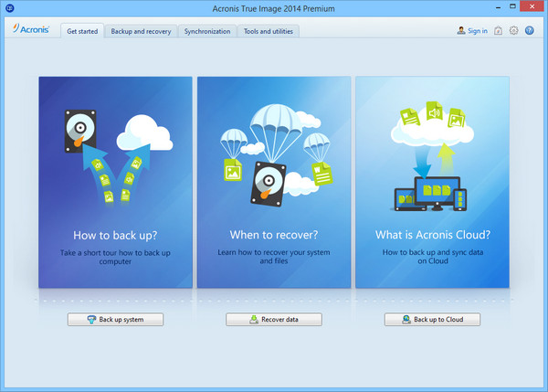The width and height of the screenshot is (548, 392).
Task: Open the What is Acronis Cloud? card
Action: tap(432, 182)
